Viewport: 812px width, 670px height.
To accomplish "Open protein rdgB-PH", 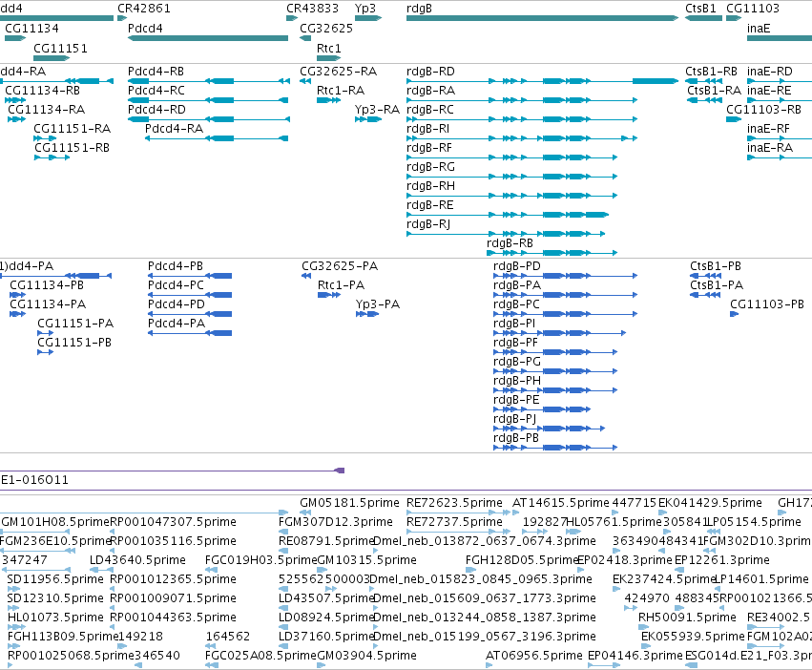I will pos(517,381).
